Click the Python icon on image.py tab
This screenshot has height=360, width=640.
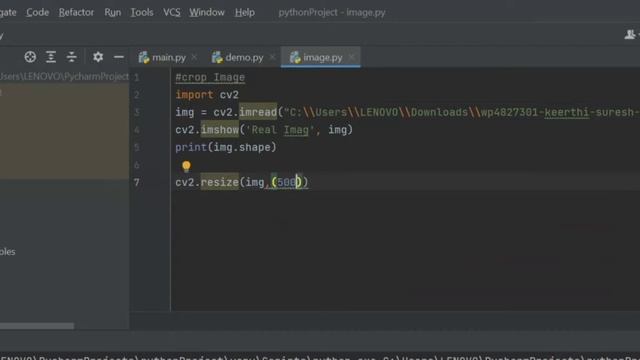(295, 58)
